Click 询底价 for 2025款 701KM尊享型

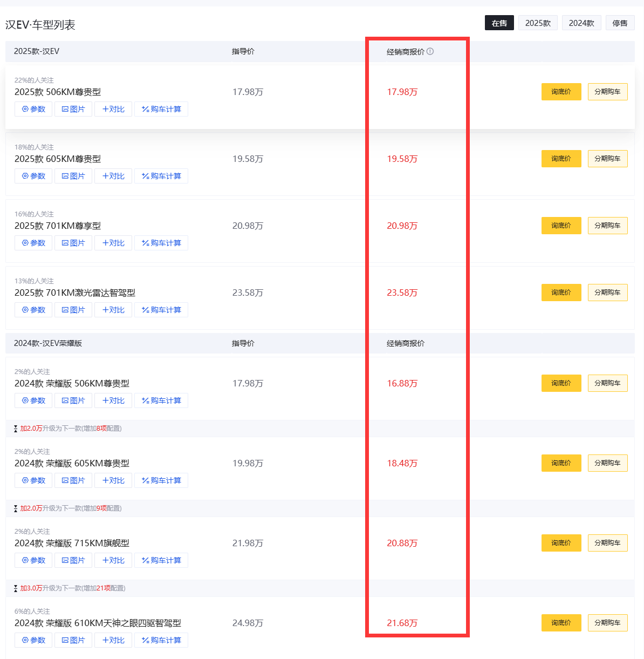pos(561,226)
